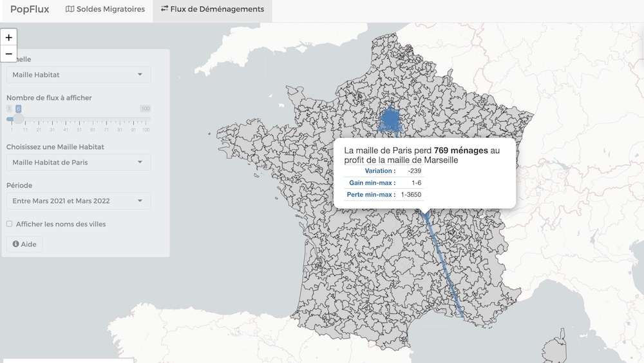This screenshot has width=644, height=363.
Task: Click the info icon inside the Aide button
Action: coord(15,244)
